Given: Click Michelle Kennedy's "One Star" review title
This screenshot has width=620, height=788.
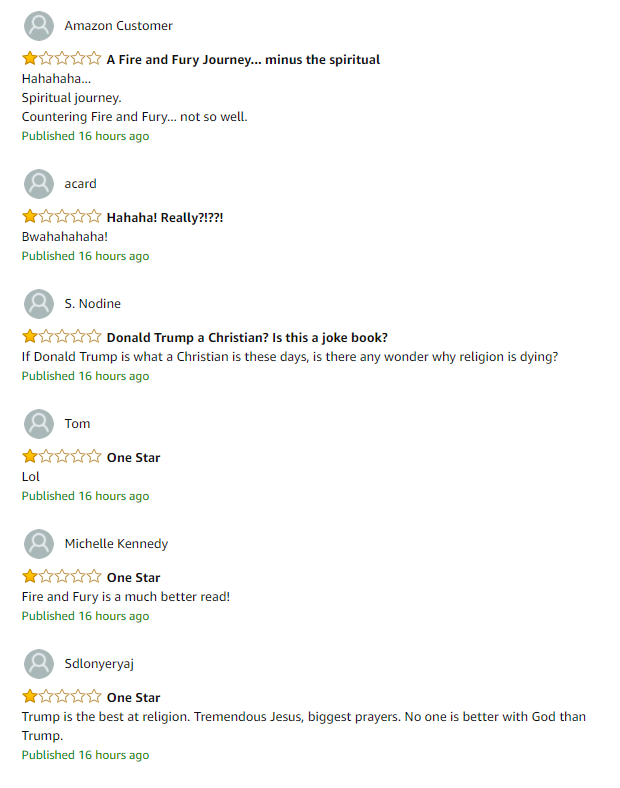Looking at the screenshot, I should pyautogui.click(x=134, y=578).
